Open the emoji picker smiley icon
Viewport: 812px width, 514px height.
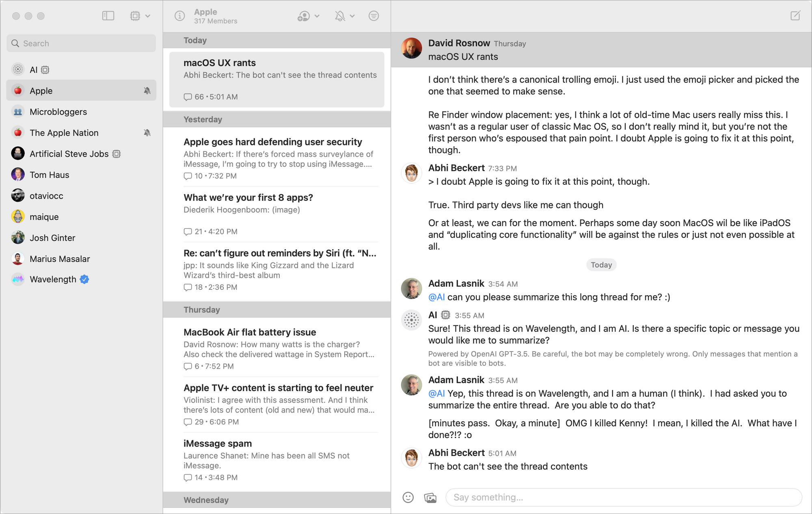408,497
